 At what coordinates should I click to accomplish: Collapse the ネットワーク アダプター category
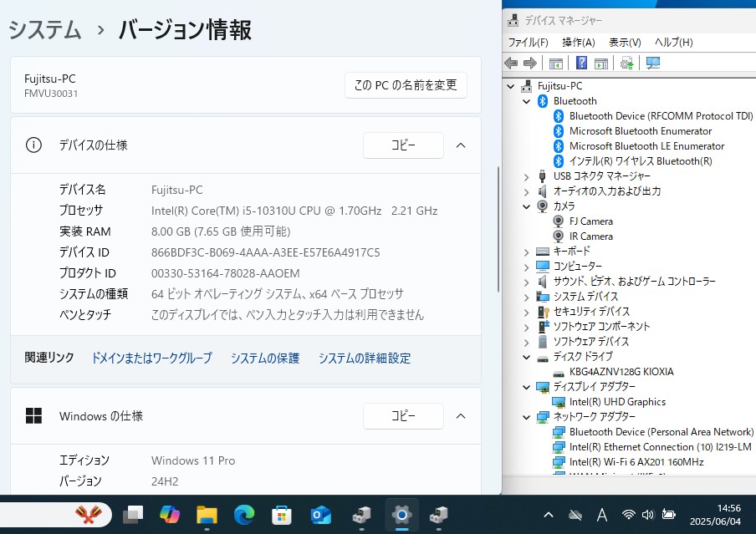coord(527,417)
